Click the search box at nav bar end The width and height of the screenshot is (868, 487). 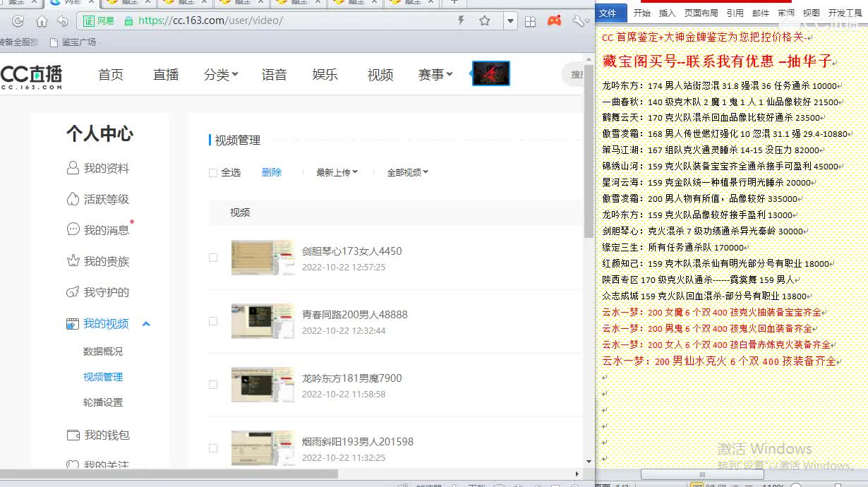point(574,74)
